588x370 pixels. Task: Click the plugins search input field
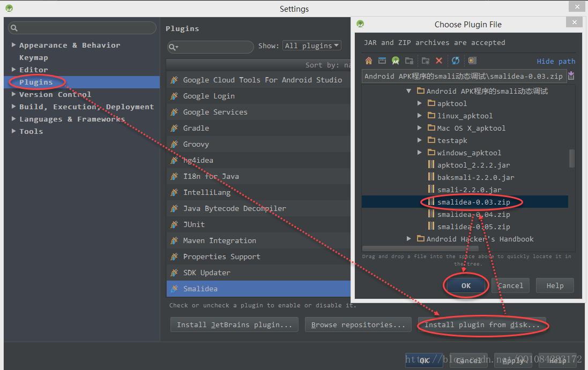click(210, 47)
